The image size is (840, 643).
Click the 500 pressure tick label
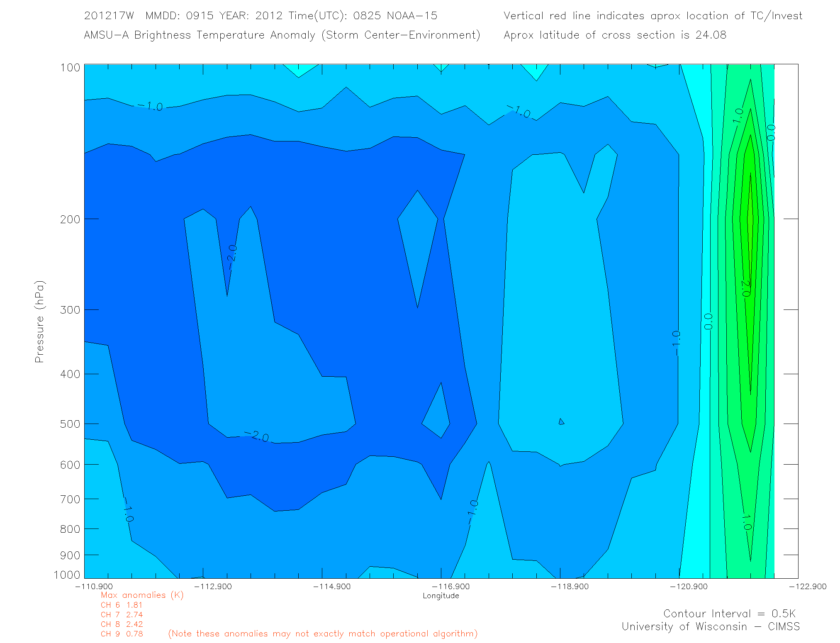pos(70,424)
